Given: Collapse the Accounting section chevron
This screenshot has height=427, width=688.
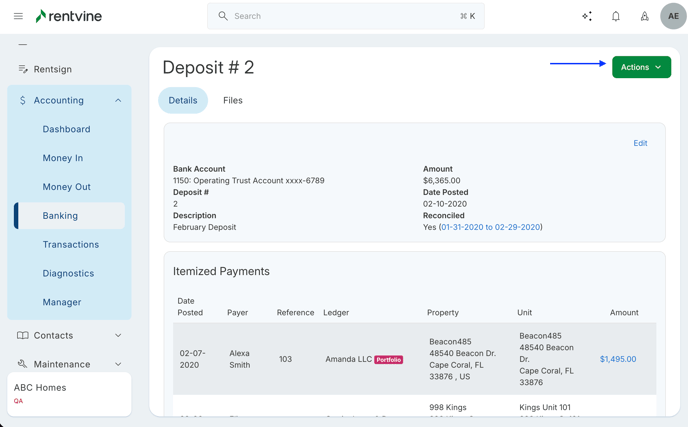Looking at the screenshot, I should click(118, 100).
